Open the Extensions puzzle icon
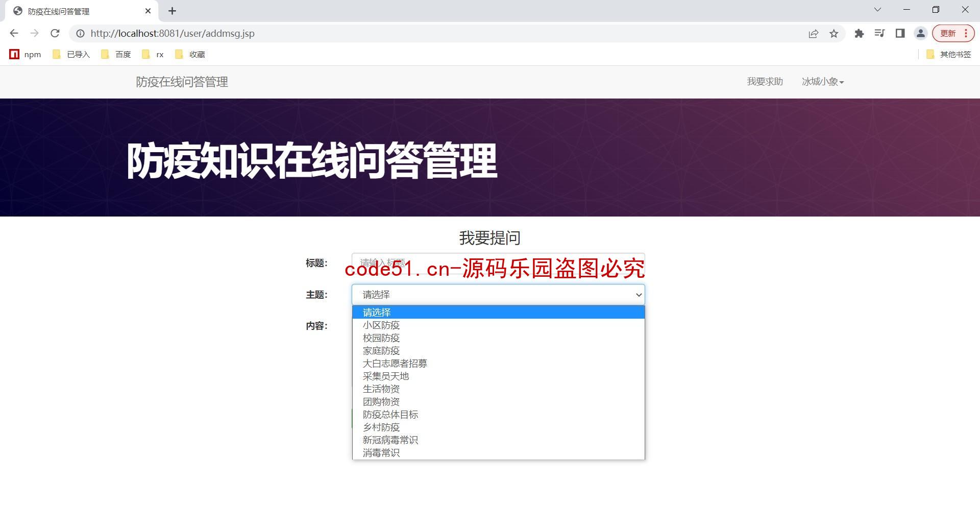The height and width of the screenshot is (526, 980). click(859, 33)
